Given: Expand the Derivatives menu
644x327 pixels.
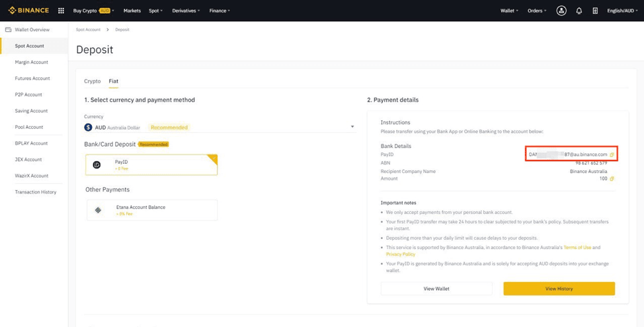Looking at the screenshot, I should (x=186, y=11).
